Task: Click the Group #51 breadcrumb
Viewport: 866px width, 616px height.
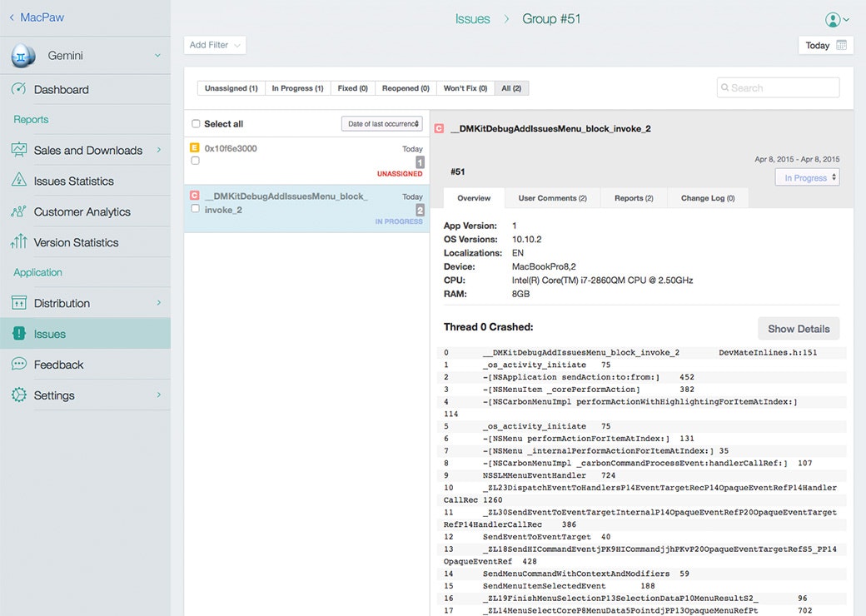Action: pyautogui.click(x=551, y=19)
